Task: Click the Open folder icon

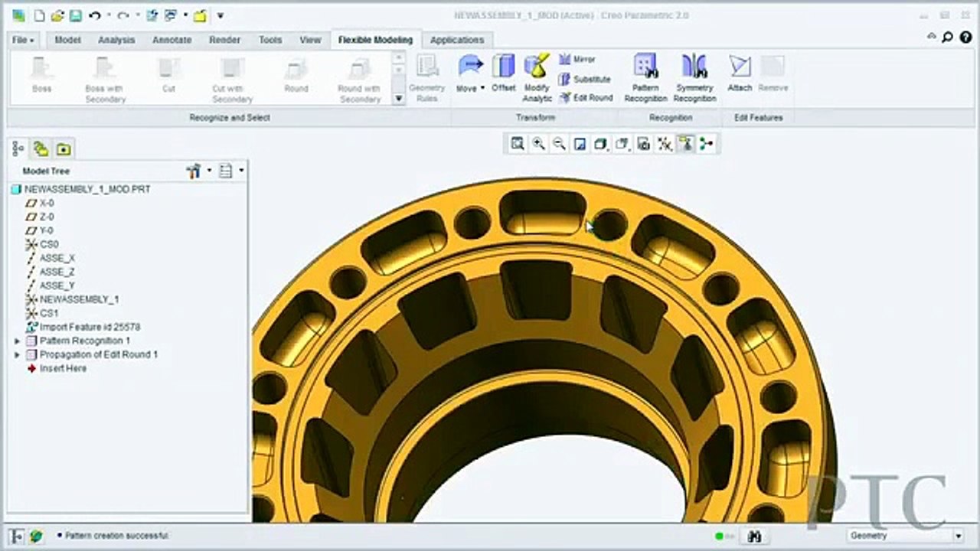Action: (x=57, y=15)
